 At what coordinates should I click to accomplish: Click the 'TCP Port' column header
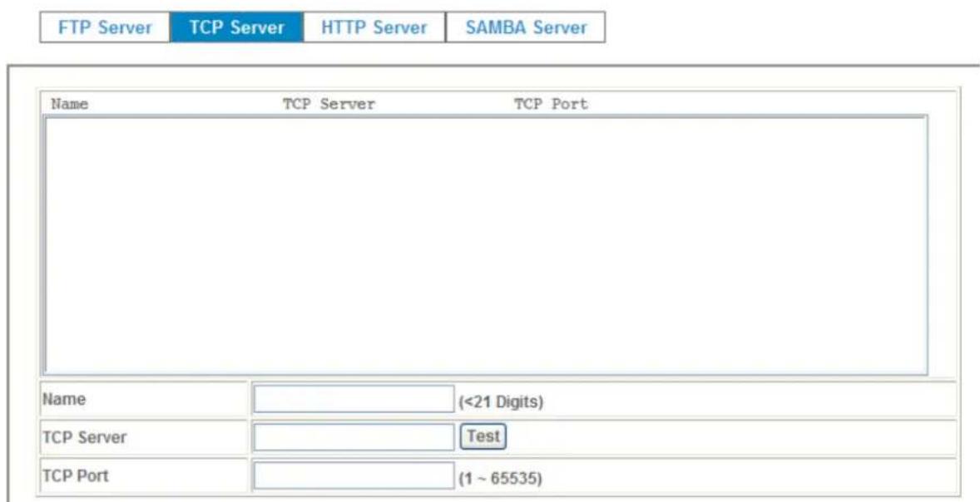click(551, 104)
